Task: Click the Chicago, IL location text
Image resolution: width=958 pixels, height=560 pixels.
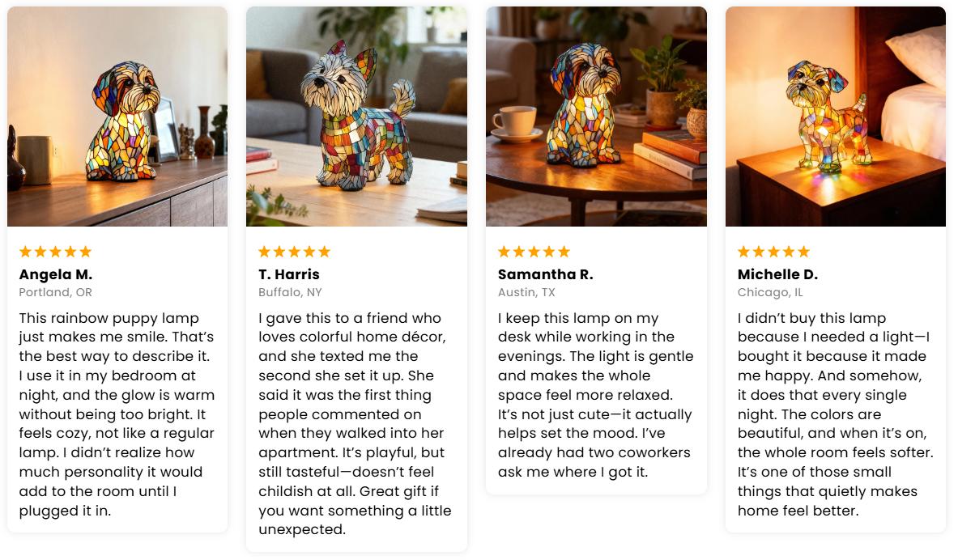Action: coord(770,292)
